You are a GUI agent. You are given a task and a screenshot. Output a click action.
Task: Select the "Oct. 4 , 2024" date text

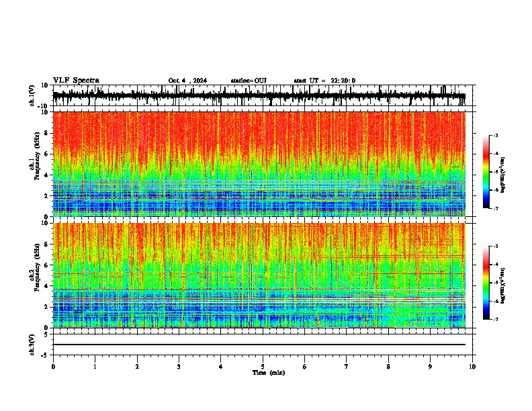click(x=187, y=81)
